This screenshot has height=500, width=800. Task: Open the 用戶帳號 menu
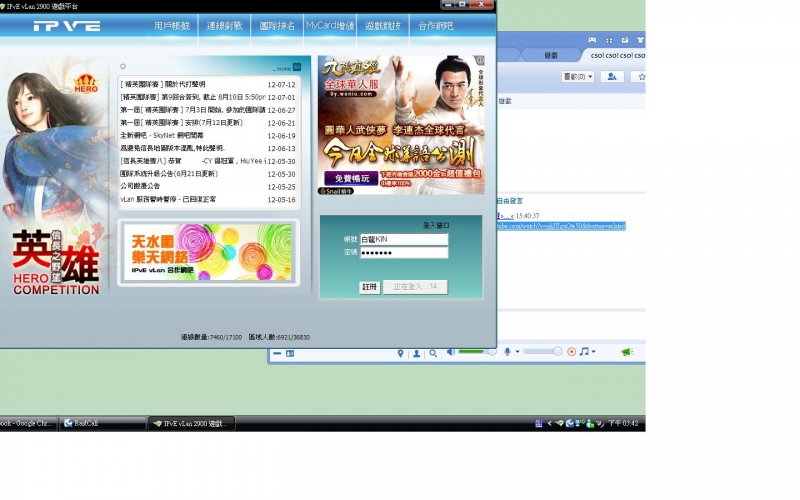click(172, 26)
